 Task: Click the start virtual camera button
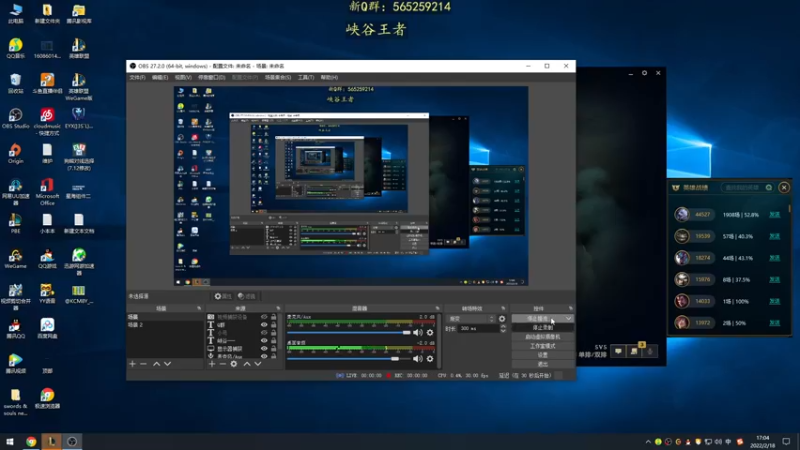[x=542, y=337]
